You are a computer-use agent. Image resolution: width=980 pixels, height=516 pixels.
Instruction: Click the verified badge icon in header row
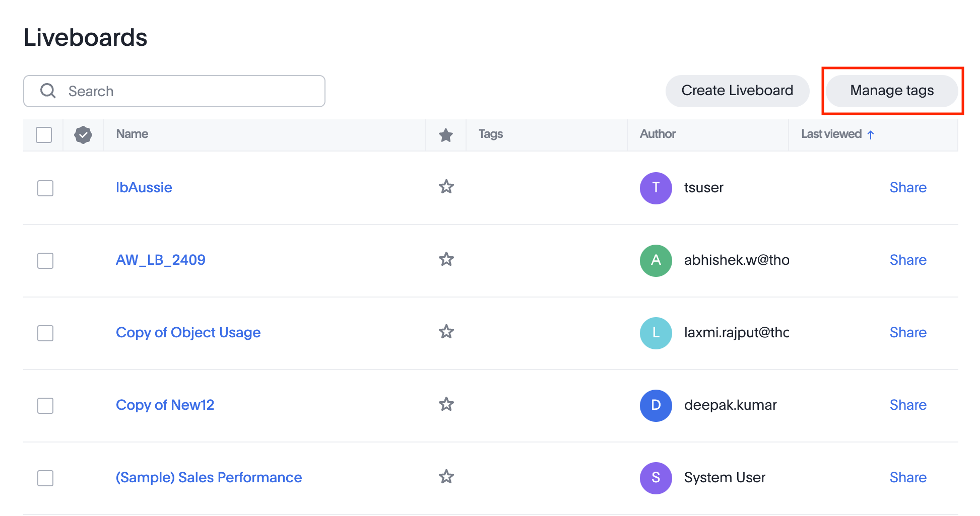click(x=83, y=134)
